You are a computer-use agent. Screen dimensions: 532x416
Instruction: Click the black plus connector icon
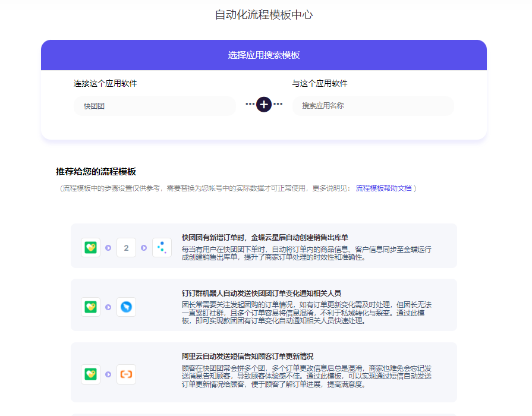[x=264, y=104]
